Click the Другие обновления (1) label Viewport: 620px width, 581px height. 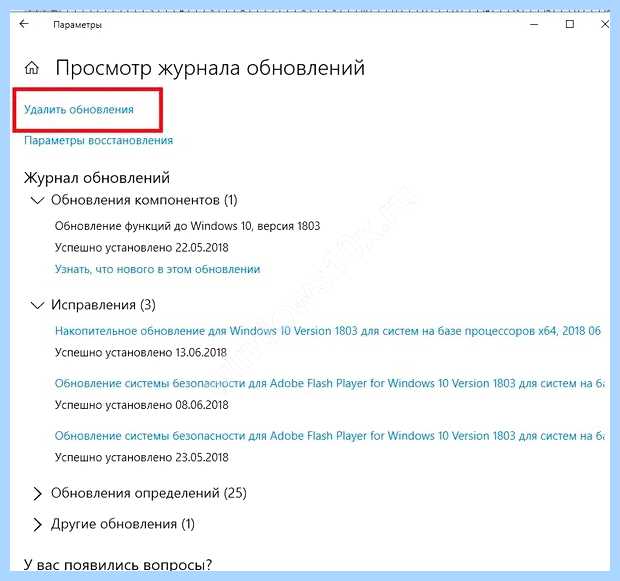tap(123, 524)
